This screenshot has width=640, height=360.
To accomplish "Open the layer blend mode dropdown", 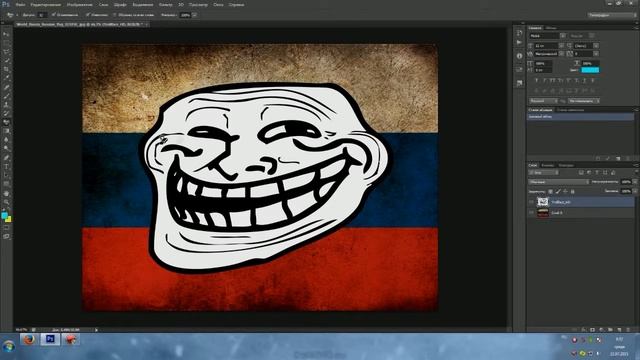I will click(x=559, y=182).
